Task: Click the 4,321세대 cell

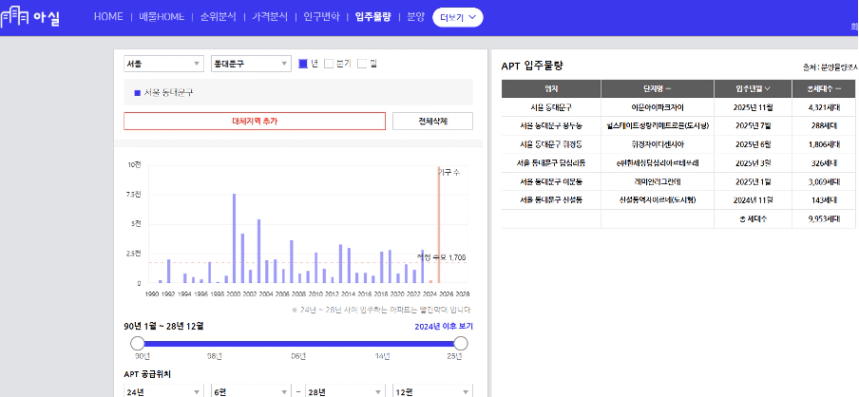Action: (x=823, y=107)
